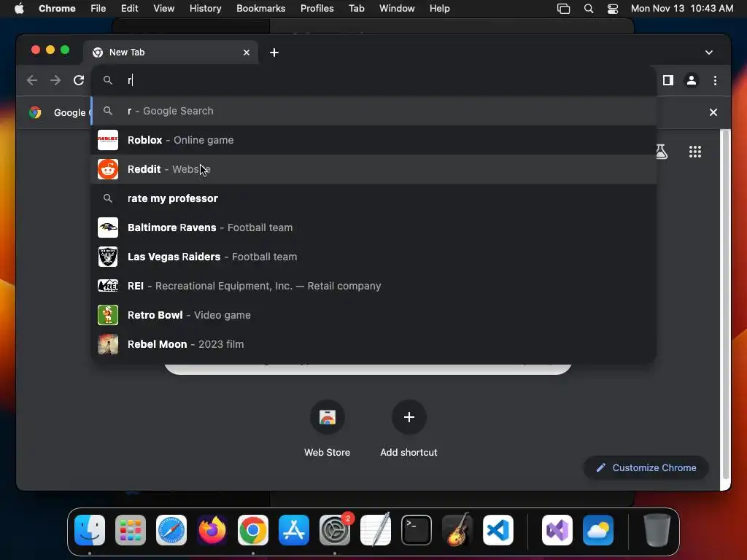The image size is (747, 560).
Task: Open System Settings from the Dock
Action: coord(335,530)
